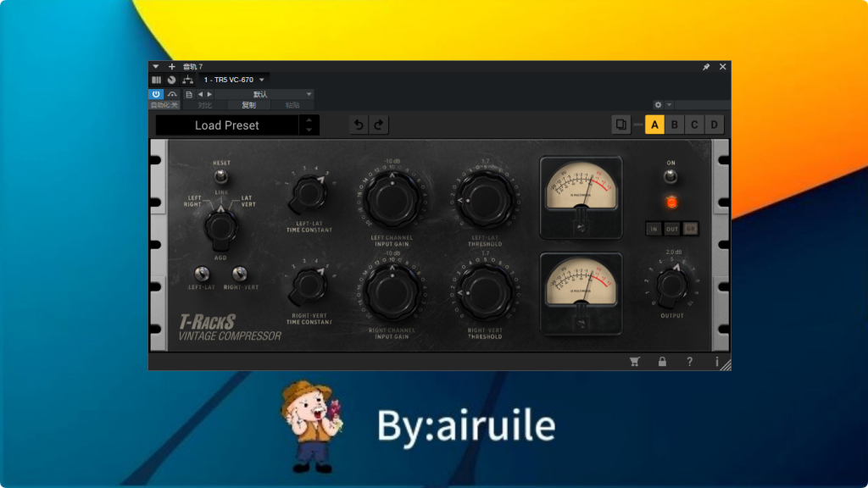This screenshot has height=488, width=868.
Task: Select snapshot C
Action: (x=694, y=125)
